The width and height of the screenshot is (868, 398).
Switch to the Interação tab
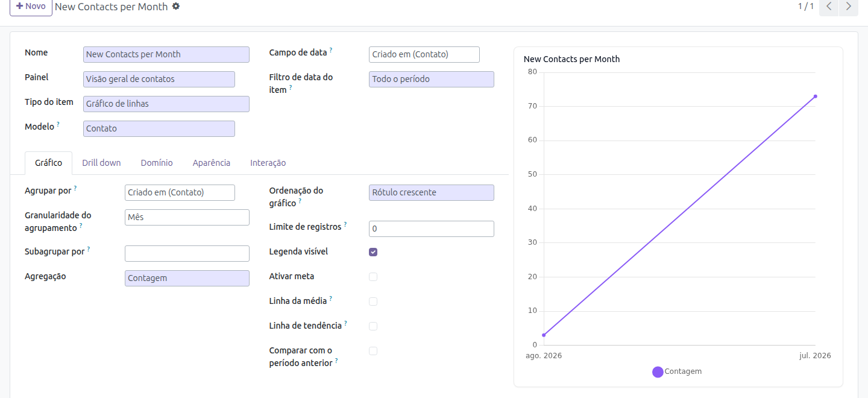click(268, 163)
